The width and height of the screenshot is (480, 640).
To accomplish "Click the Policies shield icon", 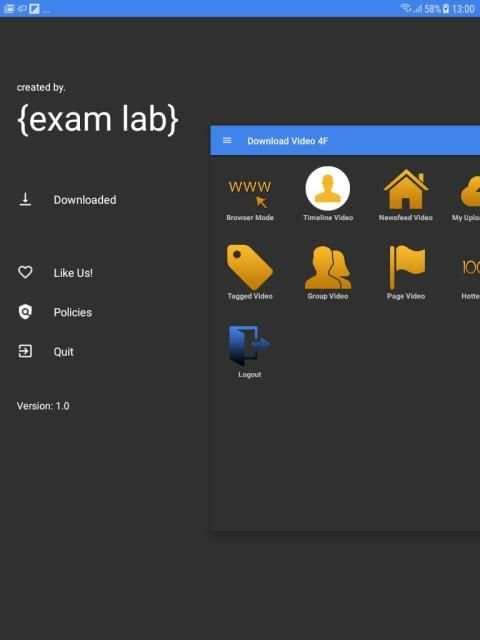I will coord(25,312).
